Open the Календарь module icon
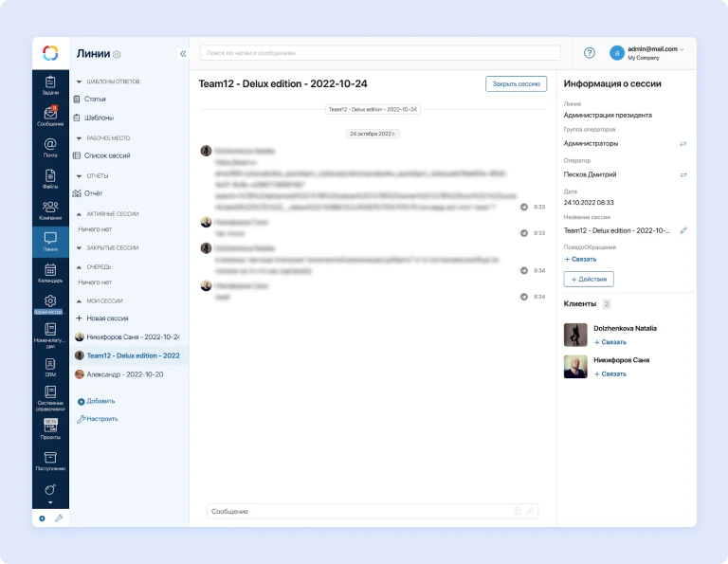728x564 pixels. [x=50, y=273]
